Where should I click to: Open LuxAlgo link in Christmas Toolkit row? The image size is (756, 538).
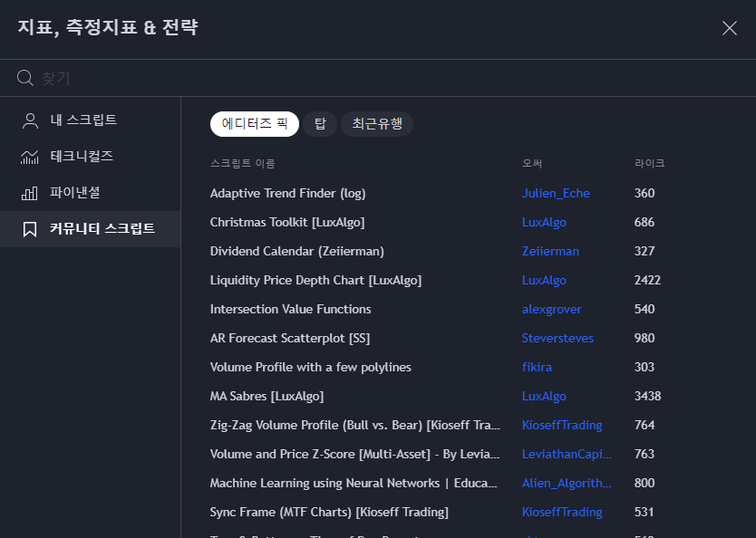point(545,222)
